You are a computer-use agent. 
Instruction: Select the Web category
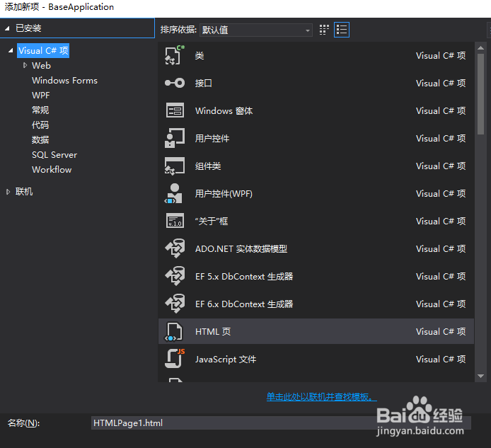[41, 66]
